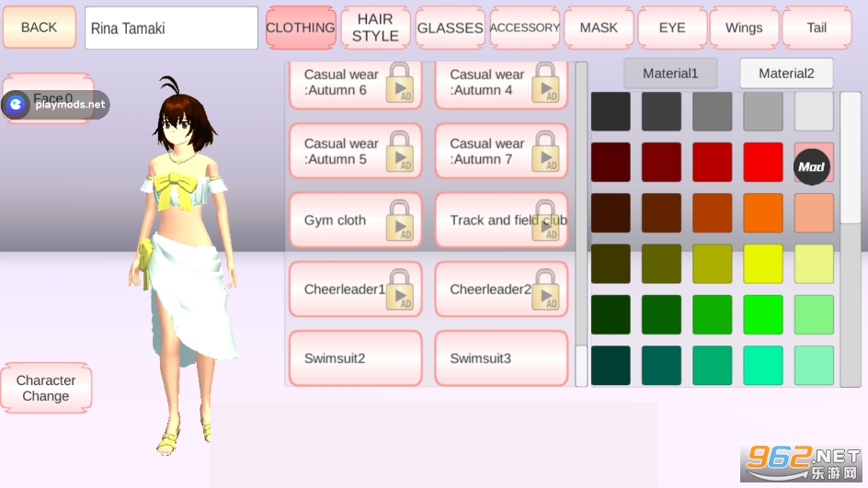Image resolution: width=868 pixels, height=488 pixels.
Task: Click the lock icon on Cheerleader1
Action: coord(399,289)
